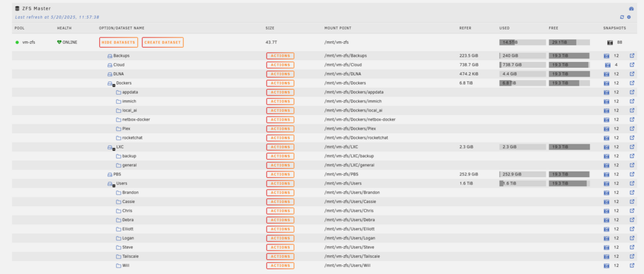Open Actions menu for immich dataset
The height and width of the screenshot is (274, 644).
click(x=280, y=101)
